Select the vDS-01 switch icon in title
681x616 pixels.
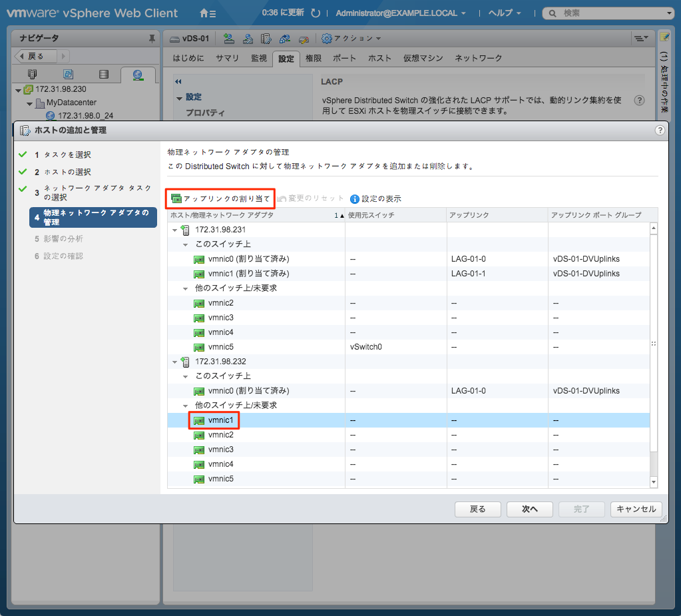[174, 39]
